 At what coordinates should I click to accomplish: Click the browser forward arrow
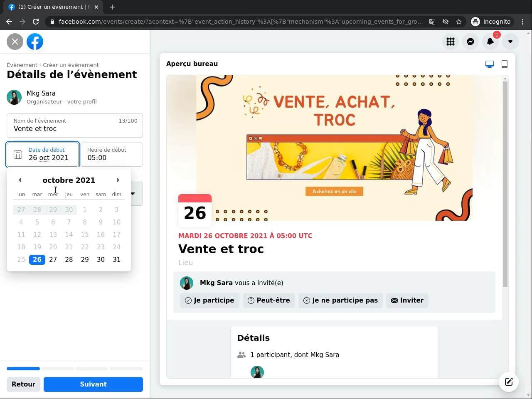22,22
